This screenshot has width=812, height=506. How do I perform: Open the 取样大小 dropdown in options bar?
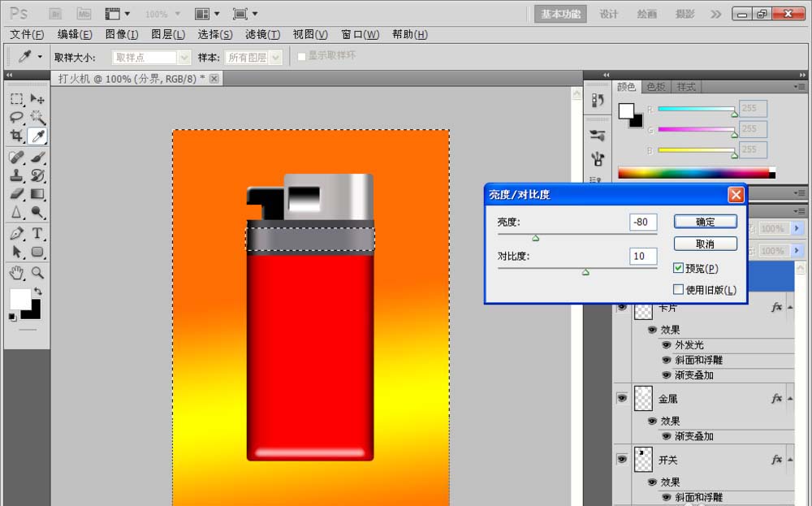coord(183,57)
